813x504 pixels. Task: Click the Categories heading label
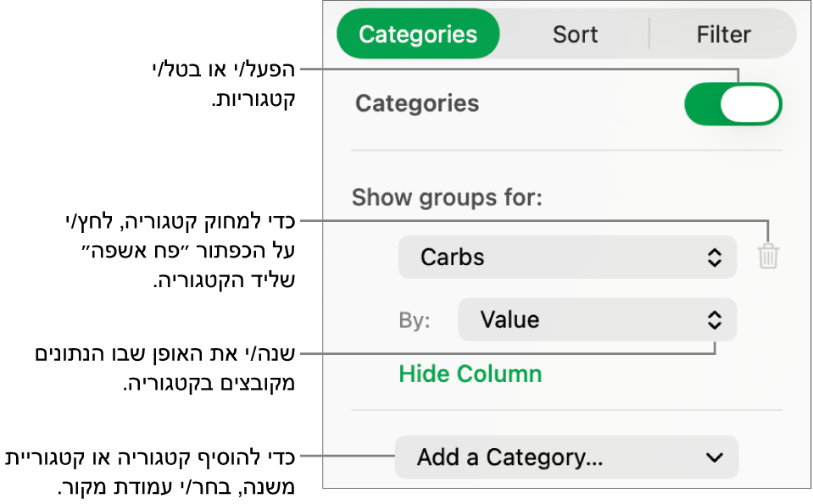417,104
